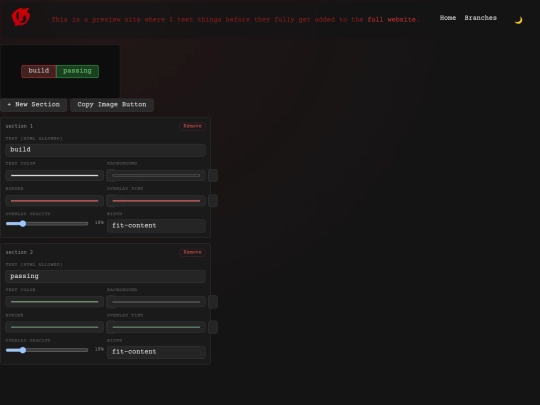Click the 'passing' text input field
Screen dimensions: 540x405
pos(105,277)
